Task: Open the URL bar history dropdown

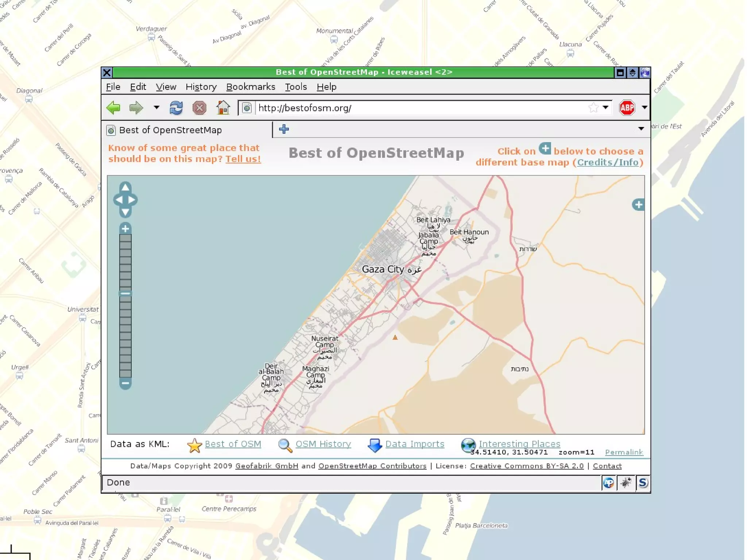Action: click(x=606, y=108)
